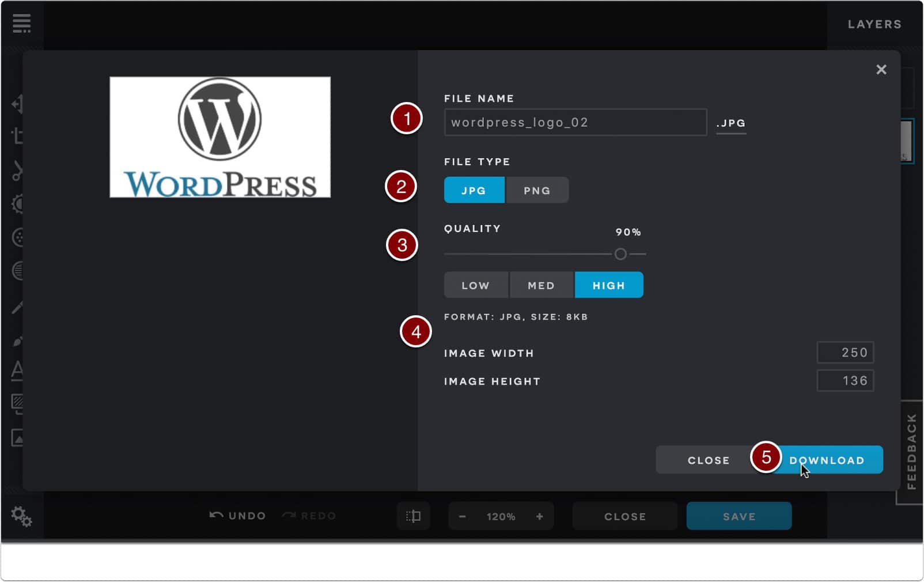This screenshot has height=582, width=924.
Task: Click the 'FORMAT: JPG, SIZE: 8KB' text
Action: [x=516, y=317]
